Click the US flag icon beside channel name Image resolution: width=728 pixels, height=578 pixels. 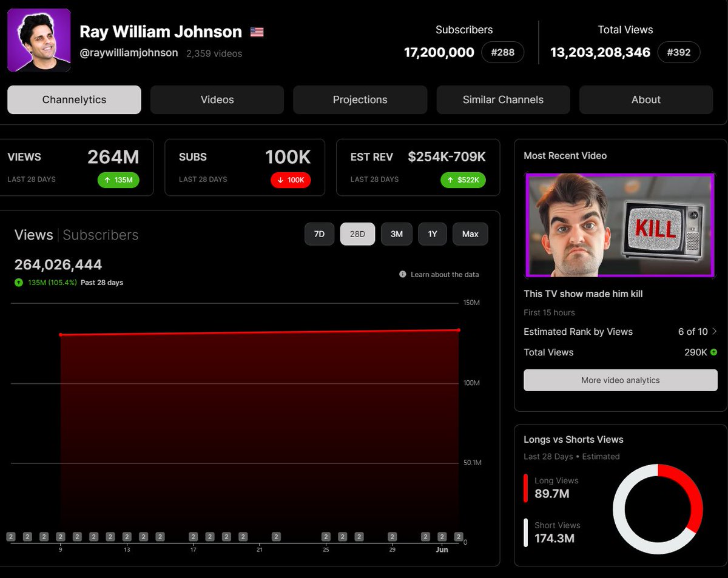tap(257, 32)
